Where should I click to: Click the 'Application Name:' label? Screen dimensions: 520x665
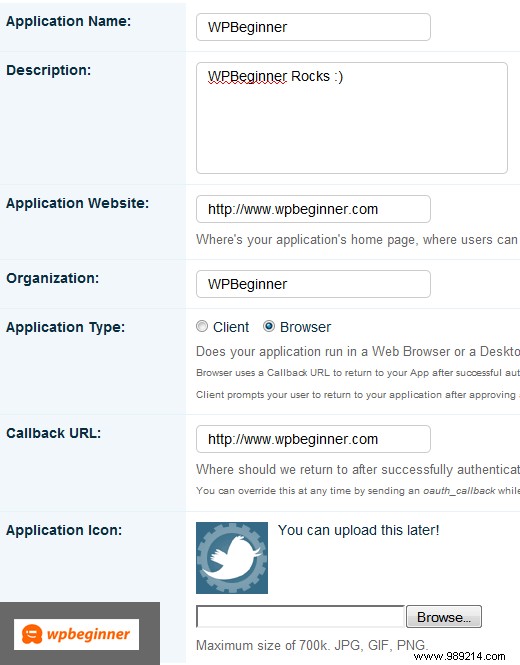[x=68, y=21]
